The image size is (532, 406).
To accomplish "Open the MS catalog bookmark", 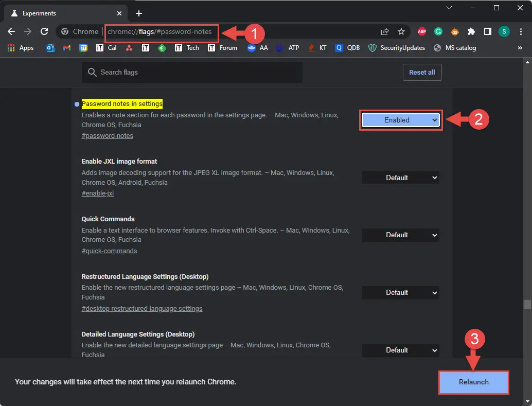I will (455, 48).
